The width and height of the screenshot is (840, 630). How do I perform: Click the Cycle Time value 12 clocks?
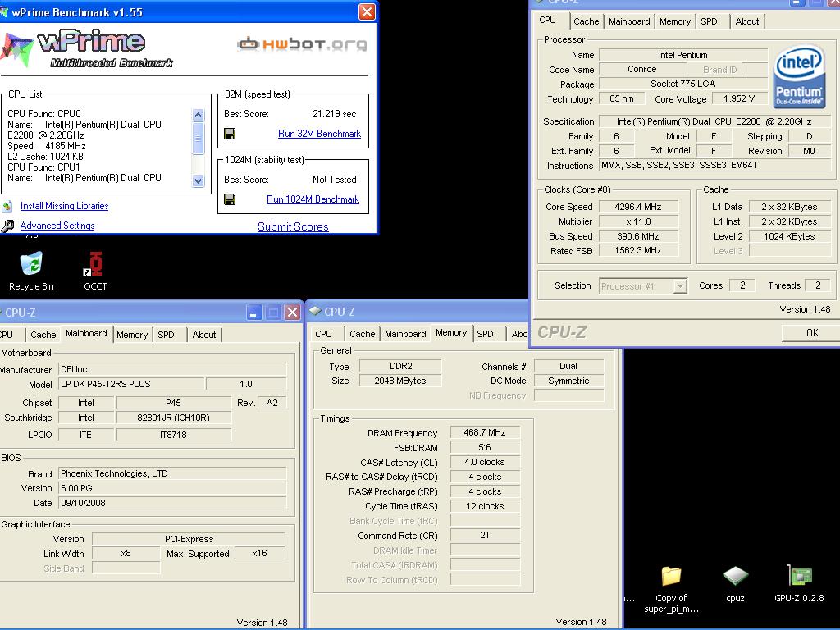pyautogui.click(x=485, y=506)
